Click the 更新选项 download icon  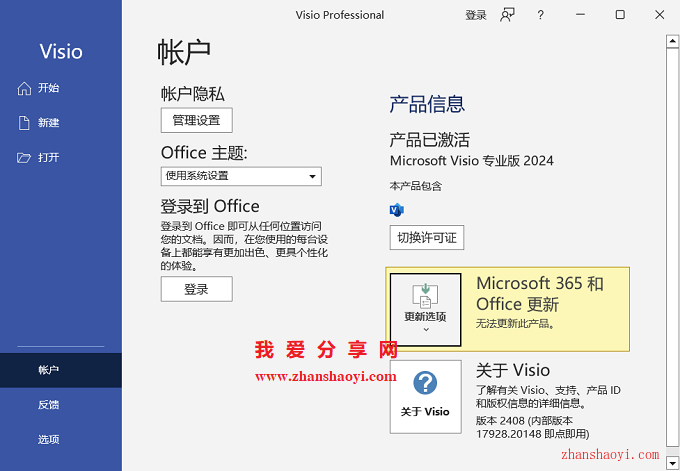[x=425, y=296]
